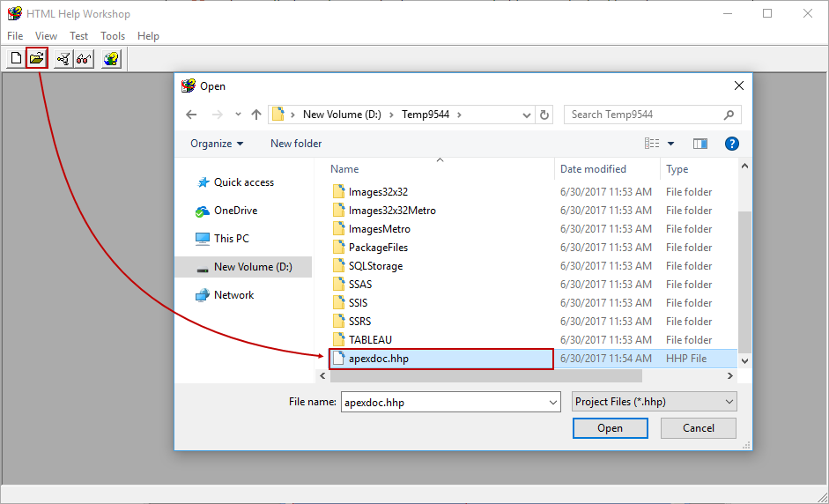Click the View compiled file glasses icon
Screen dimensions: 829x504
(84, 58)
